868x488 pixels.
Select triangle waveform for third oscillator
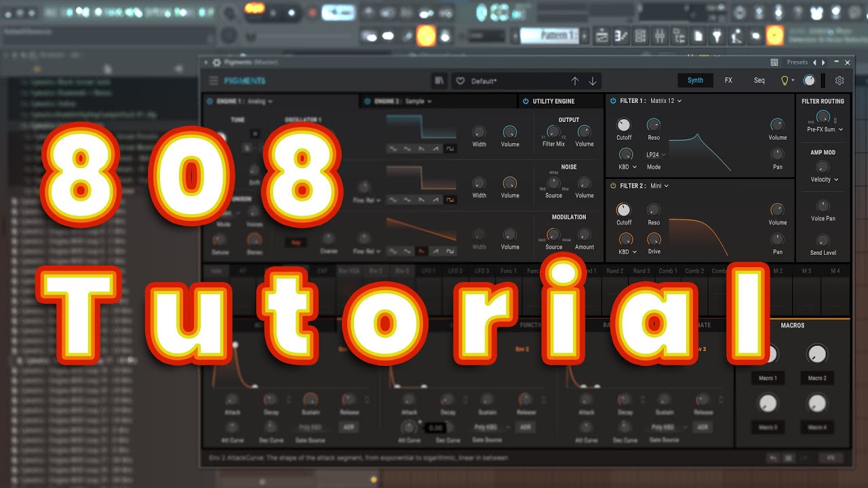coord(408,251)
